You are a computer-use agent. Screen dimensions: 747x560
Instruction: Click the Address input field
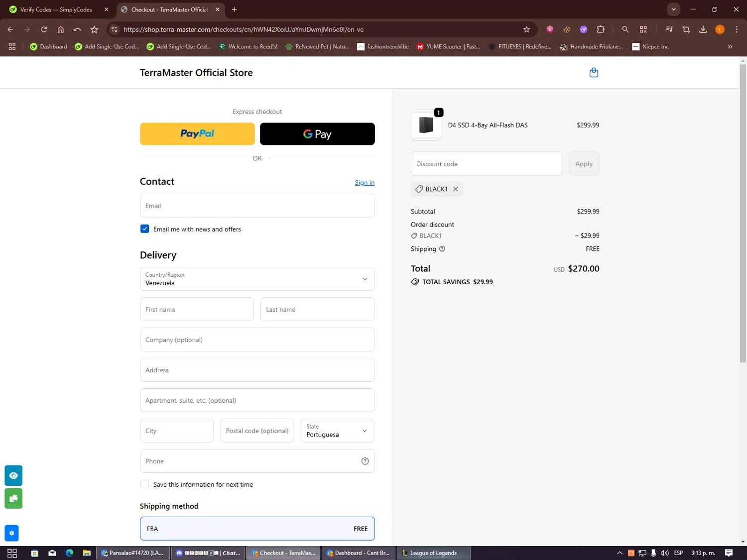(257, 370)
